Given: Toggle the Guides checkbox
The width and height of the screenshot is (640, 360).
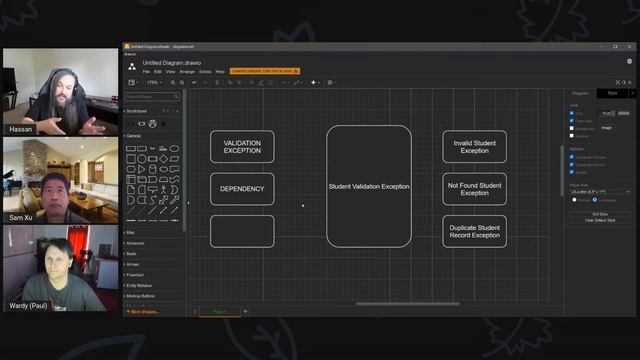Looking at the screenshot, I should point(571,172).
